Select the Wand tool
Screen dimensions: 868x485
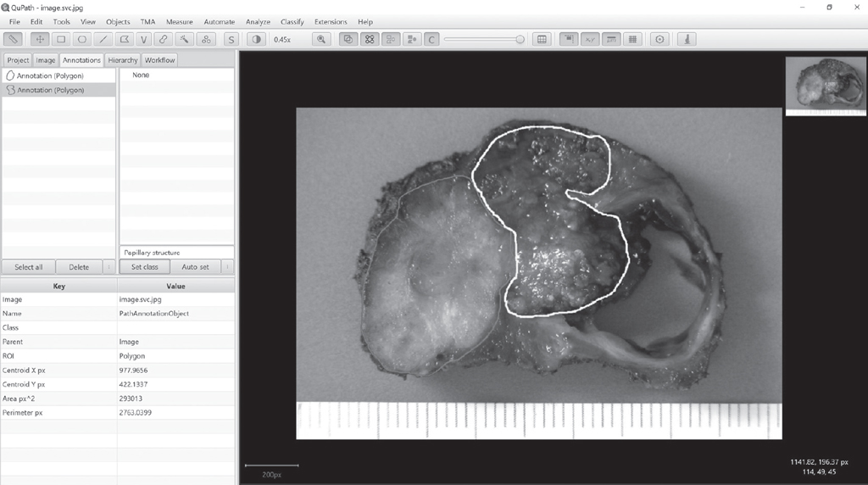[184, 39]
